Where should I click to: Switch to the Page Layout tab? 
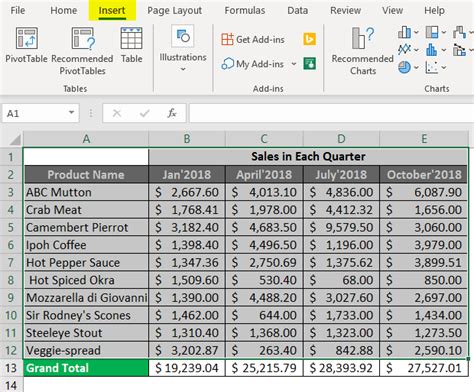(175, 10)
